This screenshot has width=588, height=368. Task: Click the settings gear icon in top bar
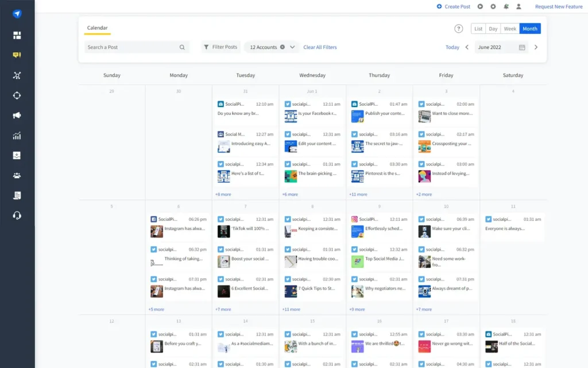point(493,6)
